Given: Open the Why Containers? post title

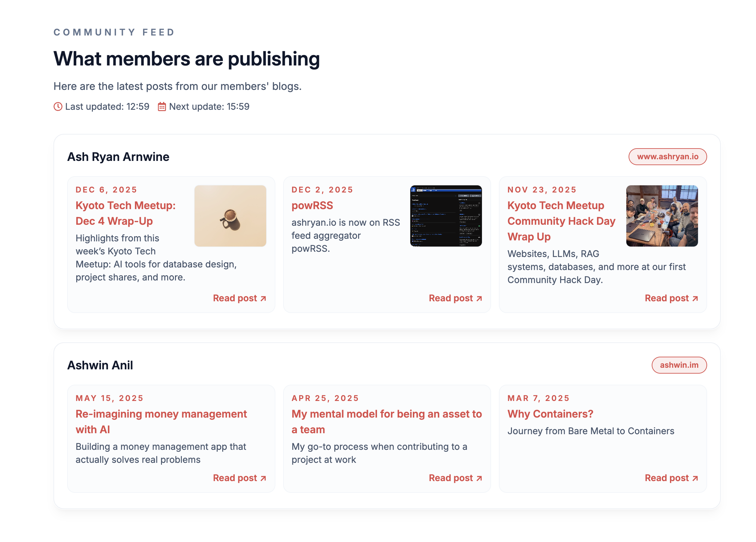Looking at the screenshot, I should tap(550, 414).
